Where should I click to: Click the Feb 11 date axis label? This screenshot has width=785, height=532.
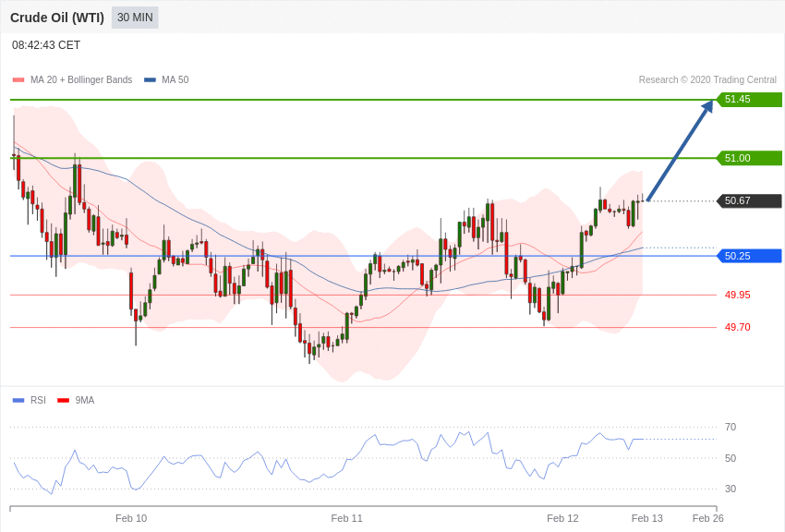(346, 518)
